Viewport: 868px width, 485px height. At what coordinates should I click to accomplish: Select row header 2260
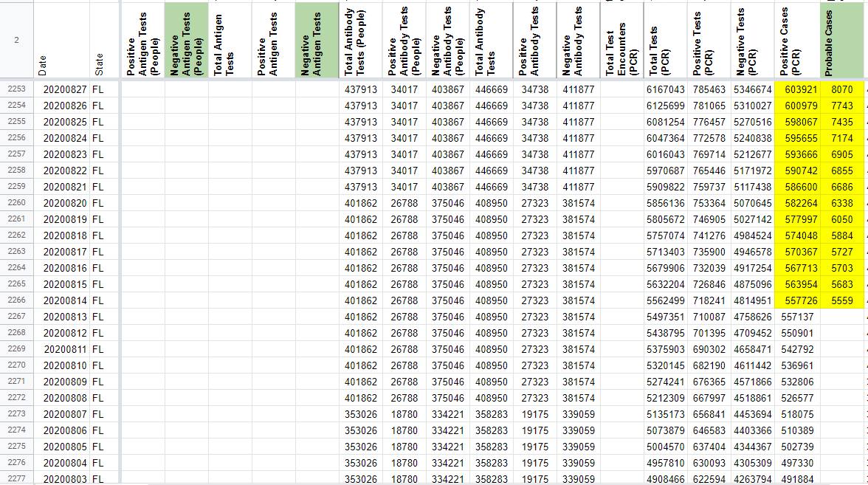point(16,202)
